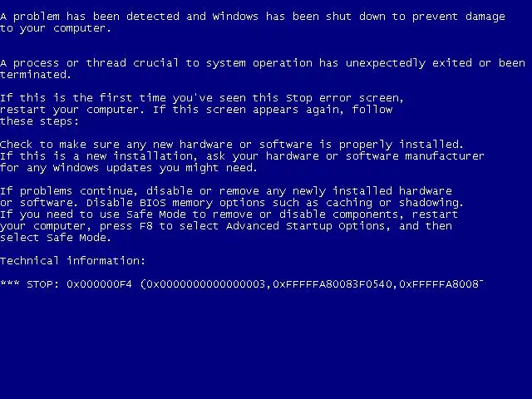Click the "press F8 to select Advanced Startup Options" line
The height and width of the screenshot is (399, 532).
(226, 226)
